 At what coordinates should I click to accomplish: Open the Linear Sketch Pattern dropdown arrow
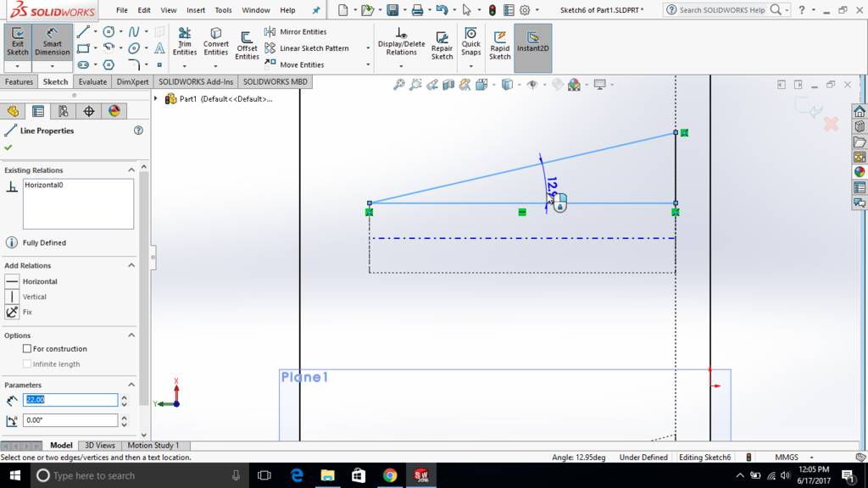tap(368, 48)
